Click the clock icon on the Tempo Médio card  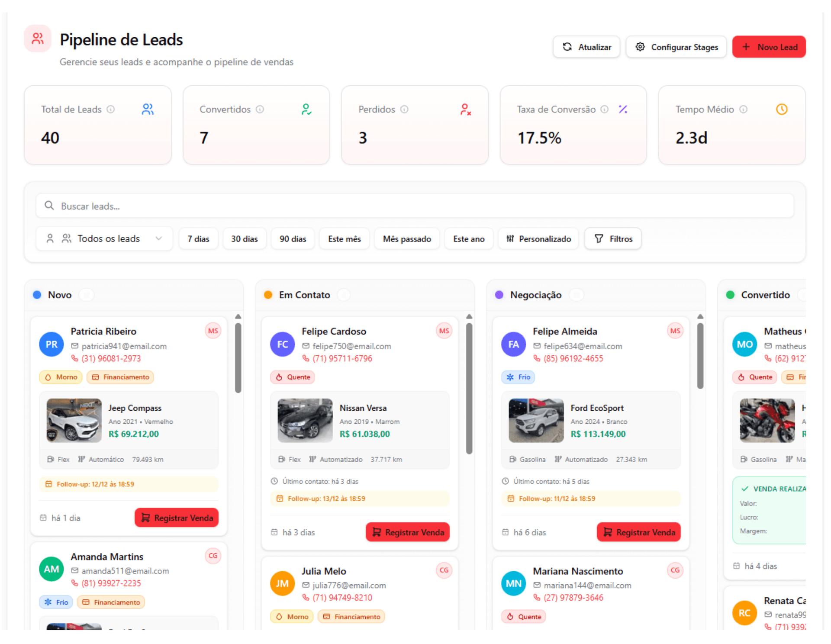pos(782,109)
